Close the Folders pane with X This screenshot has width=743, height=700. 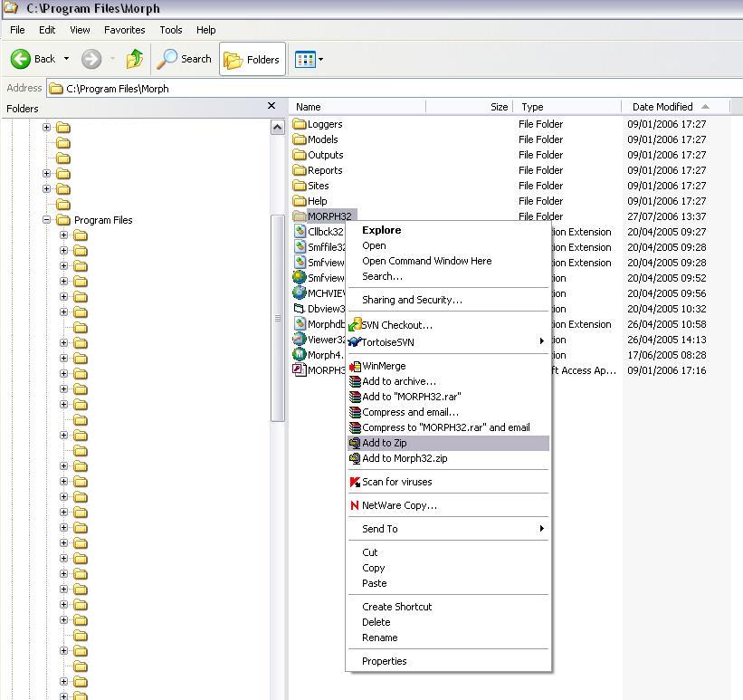pos(271,106)
